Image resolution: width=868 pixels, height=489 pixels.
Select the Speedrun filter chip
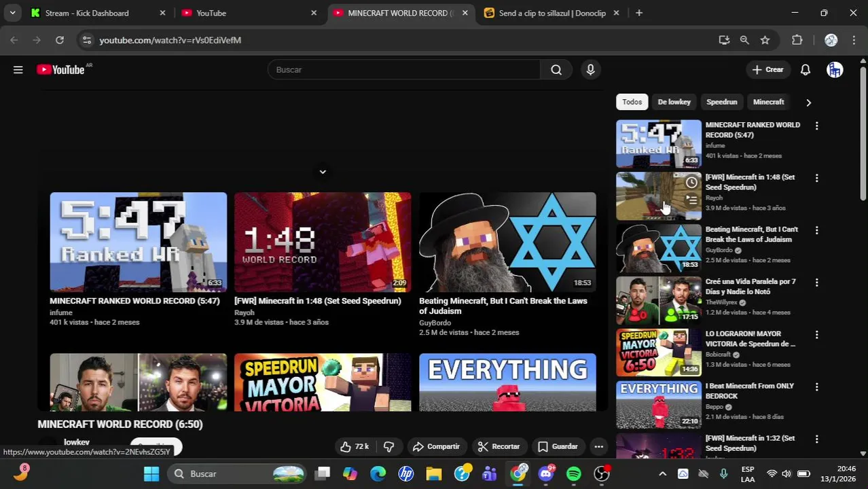tap(721, 102)
